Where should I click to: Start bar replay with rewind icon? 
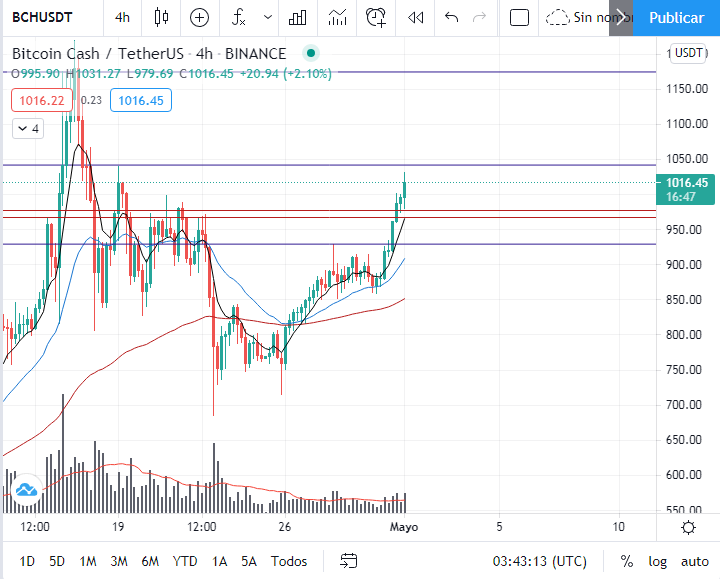(x=416, y=17)
